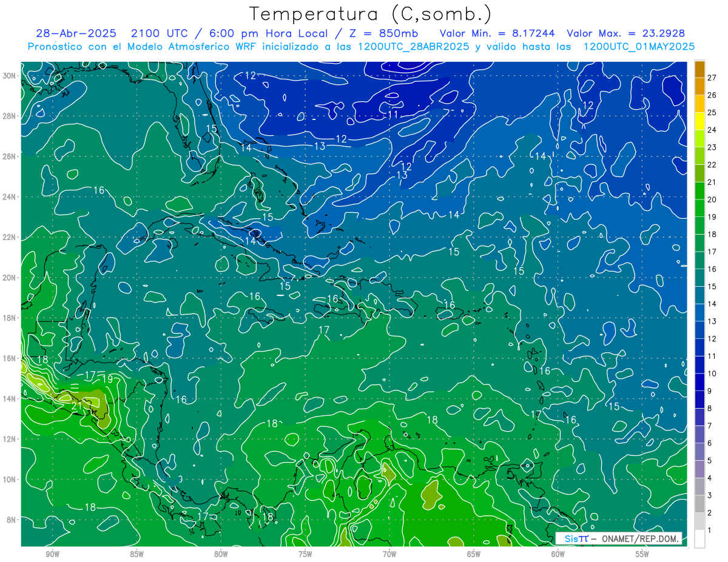The image size is (728, 562).
Task: Click the "70W" longitude label
Action: (389, 554)
